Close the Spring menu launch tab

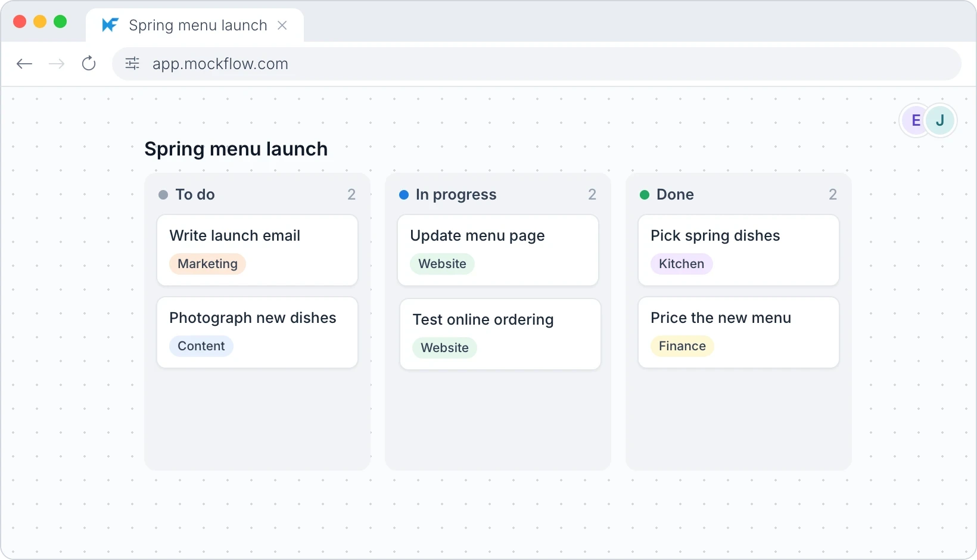[x=282, y=25]
